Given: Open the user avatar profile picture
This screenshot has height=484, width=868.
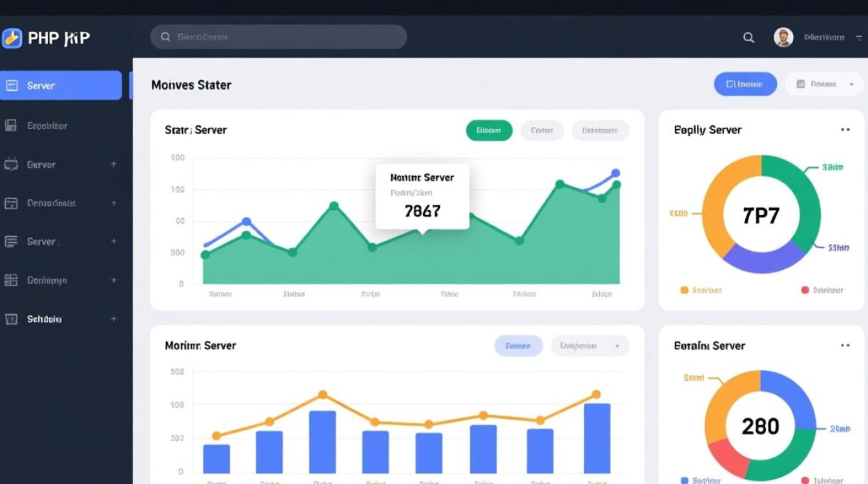Looking at the screenshot, I should tap(783, 37).
